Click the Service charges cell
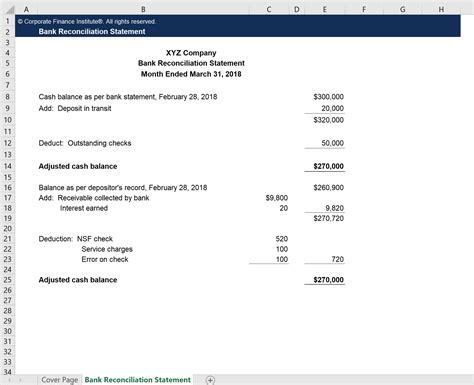This screenshot has width=474, height=385. coord(107,249)
